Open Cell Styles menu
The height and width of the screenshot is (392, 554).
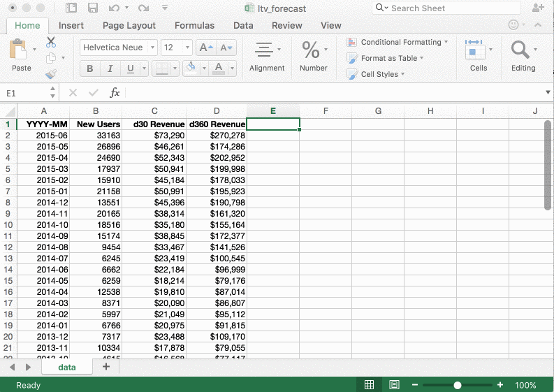[x=375, y=74]
